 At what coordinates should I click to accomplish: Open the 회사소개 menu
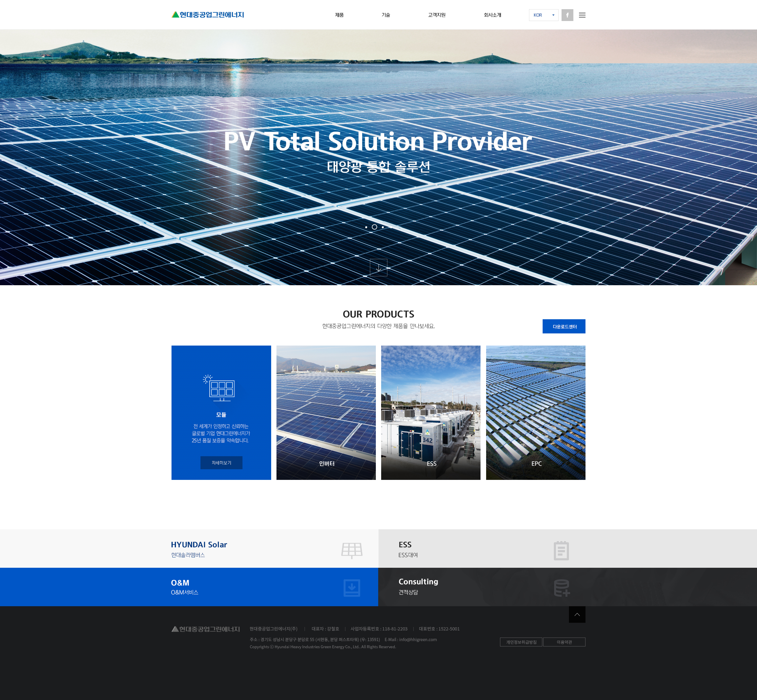492,15
